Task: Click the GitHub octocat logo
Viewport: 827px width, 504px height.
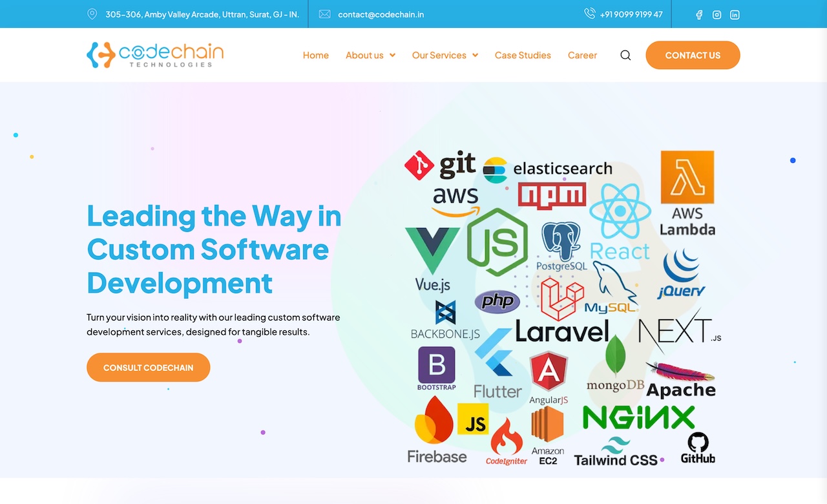Action: (698, 448)
